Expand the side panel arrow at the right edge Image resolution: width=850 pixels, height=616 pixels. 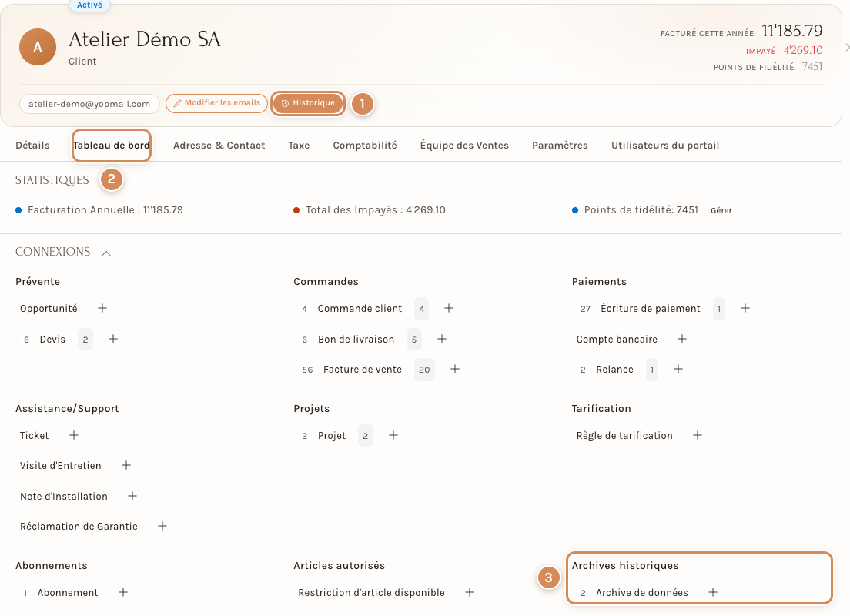pyautogui.click(x=847, y=48)
